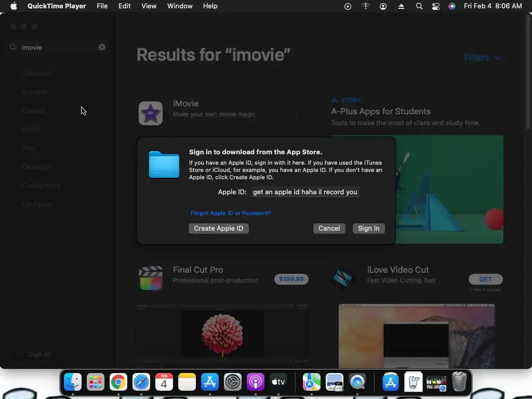Click the Create Apple ID button

pyautogui.click(x=219, y=229)
